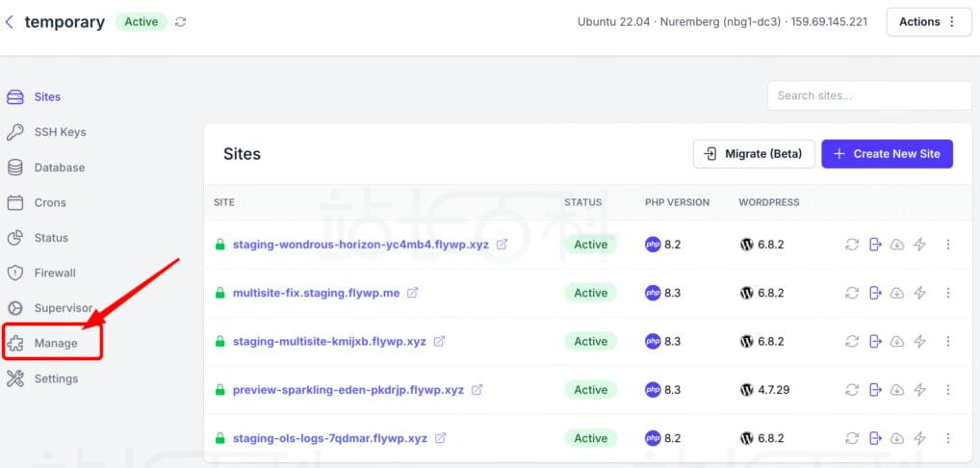Expand the three-dot menu for staging-wondrous-horizon site

point(947,245)
